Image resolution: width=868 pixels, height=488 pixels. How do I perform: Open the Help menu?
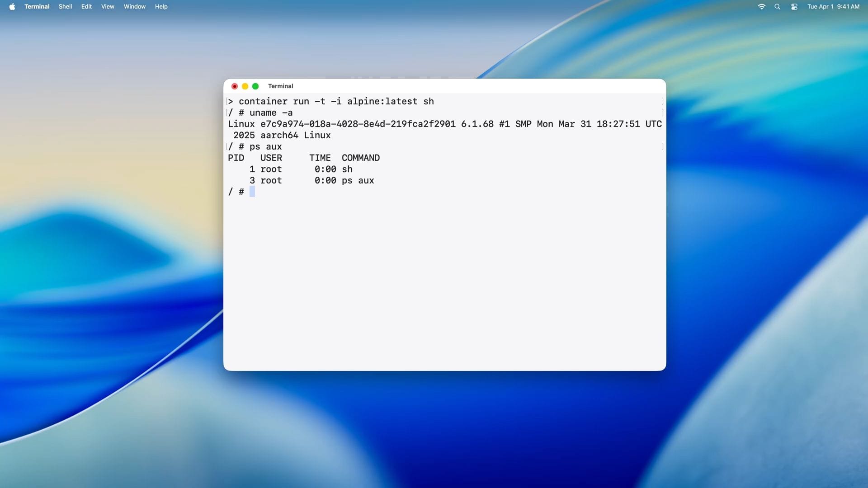click(161, 6)
